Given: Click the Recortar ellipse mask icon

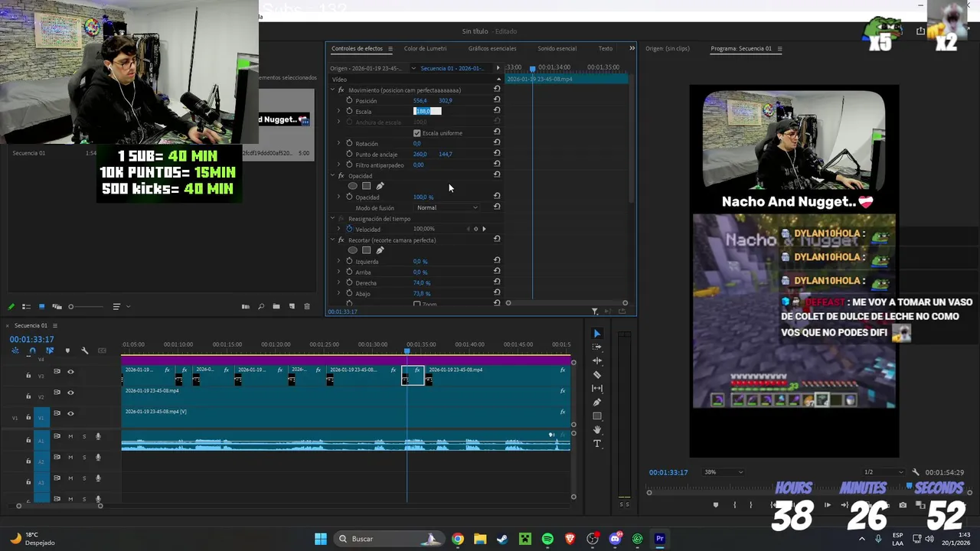Looking at the screenshot, I should click(353, 250).
